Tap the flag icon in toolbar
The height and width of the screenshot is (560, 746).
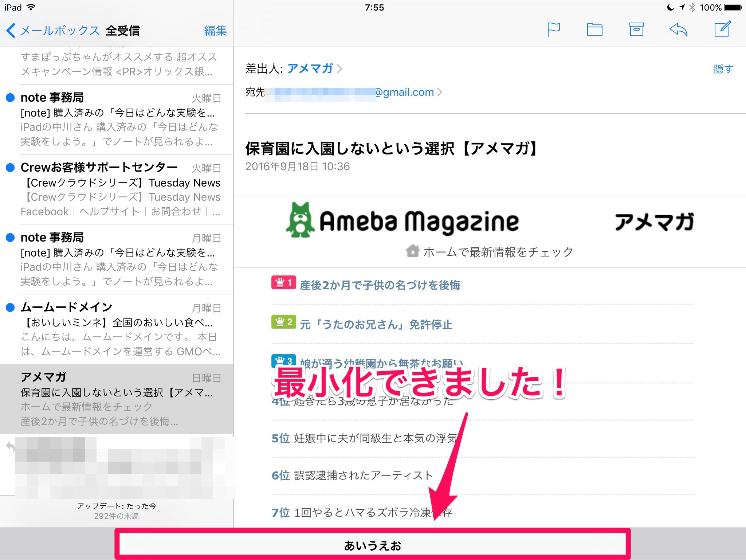553,30
